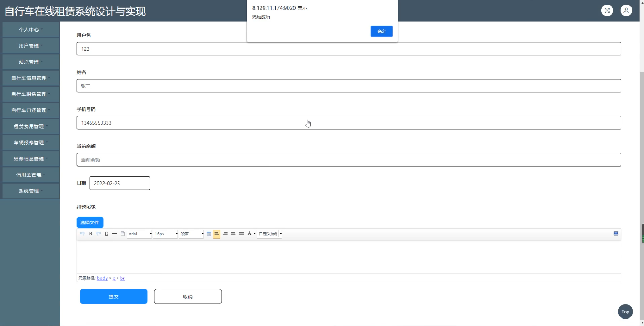Justify text in editor
644x326 pixels.
241,234
